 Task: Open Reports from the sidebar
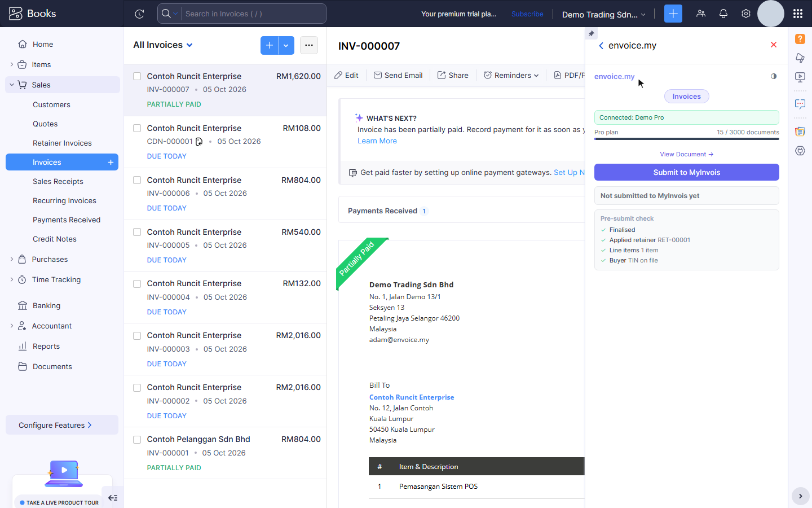click(46, 347)
